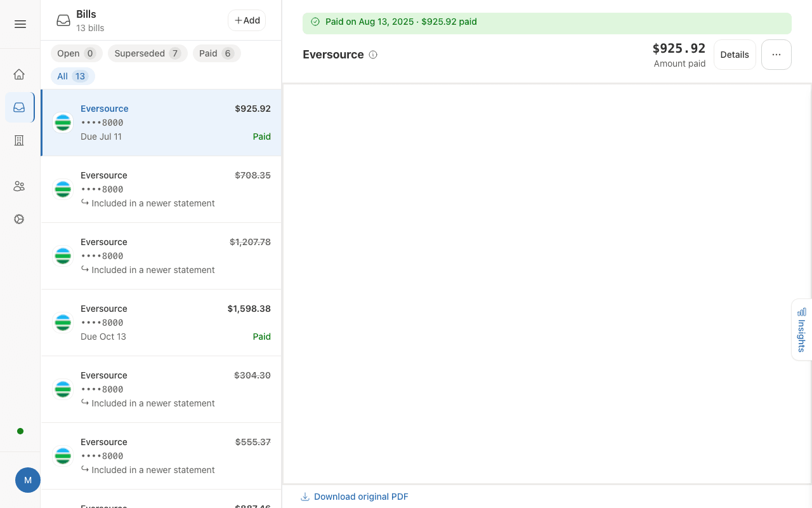Open the building properties sidebar icon
The width and height of the screenshot is (812, 508).
[19, 140]
